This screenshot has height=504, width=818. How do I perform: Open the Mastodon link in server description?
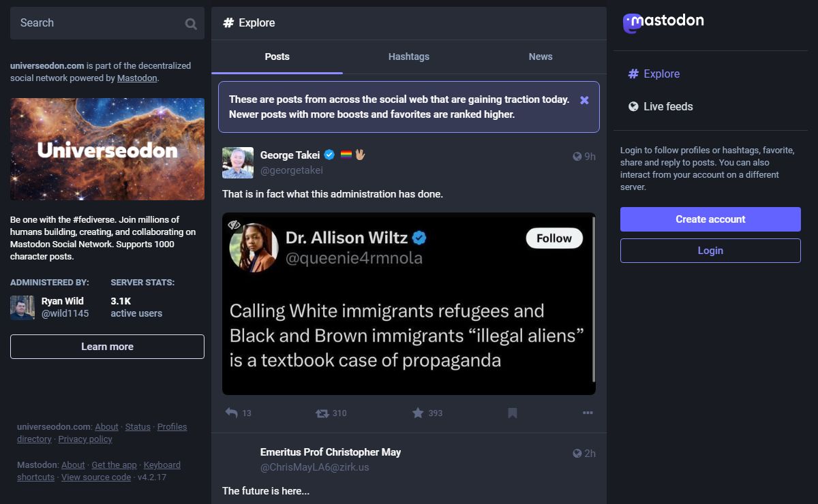point(137,78)
